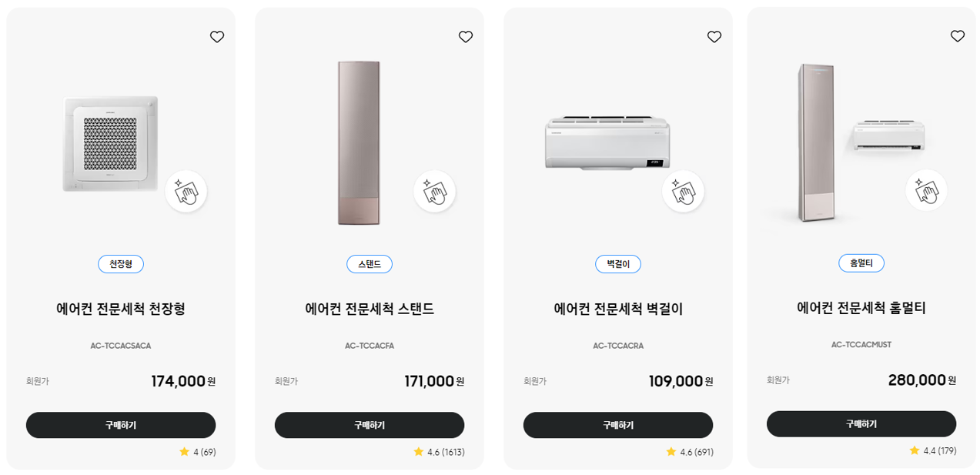The image size is (980, 475).
Task: Tap the heart icon on the 홈멀티 card
Action: coord(957,35)
